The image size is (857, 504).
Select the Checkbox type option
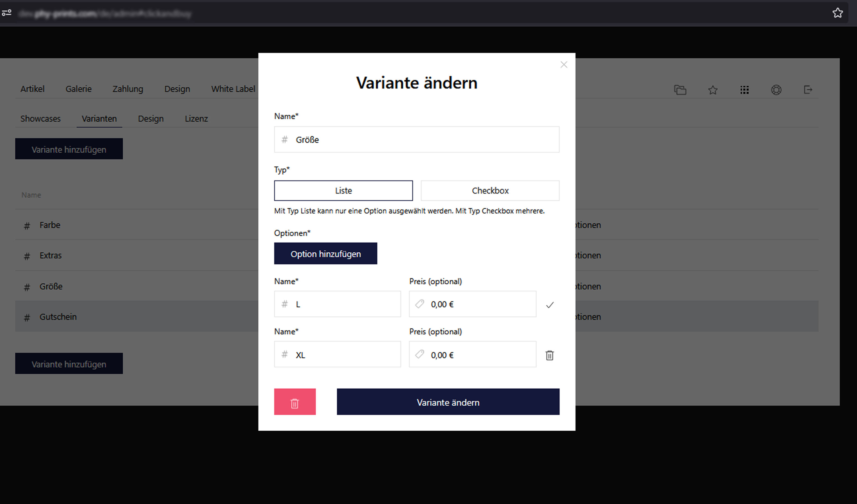(x=490, y=190)
